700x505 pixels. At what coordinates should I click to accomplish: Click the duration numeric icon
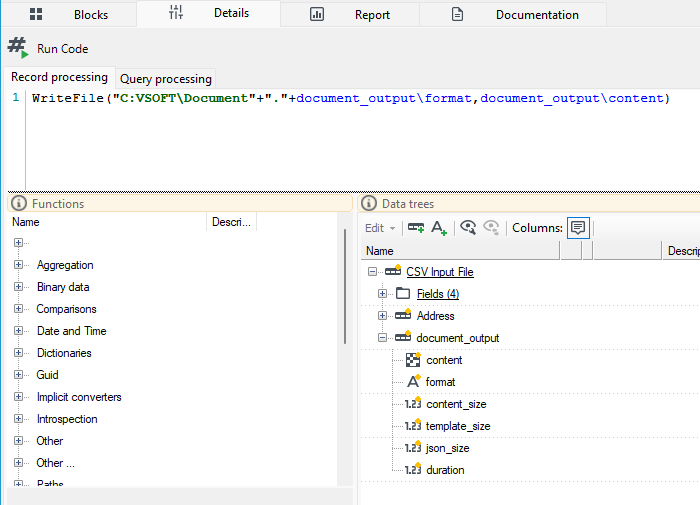[x=413, y=468]
